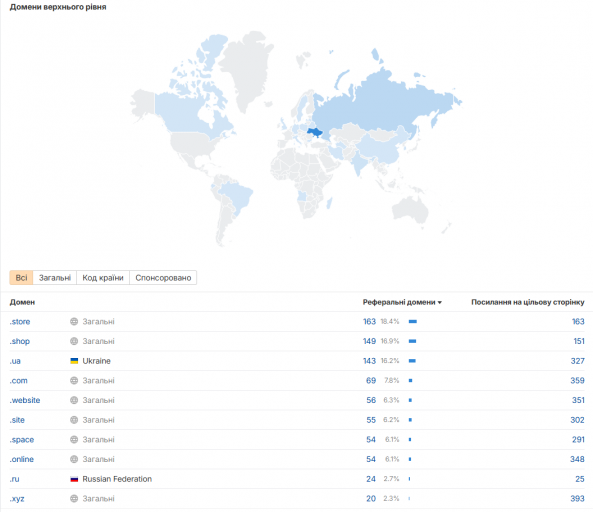Click referring domains count 55 for .site
593x512 pixels.
(371, 420)
